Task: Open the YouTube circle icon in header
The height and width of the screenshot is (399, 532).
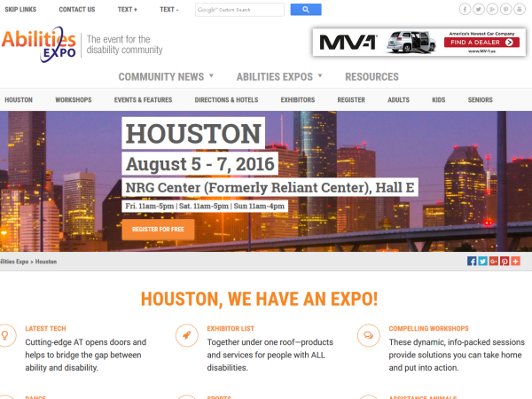Action: [519, 9]
